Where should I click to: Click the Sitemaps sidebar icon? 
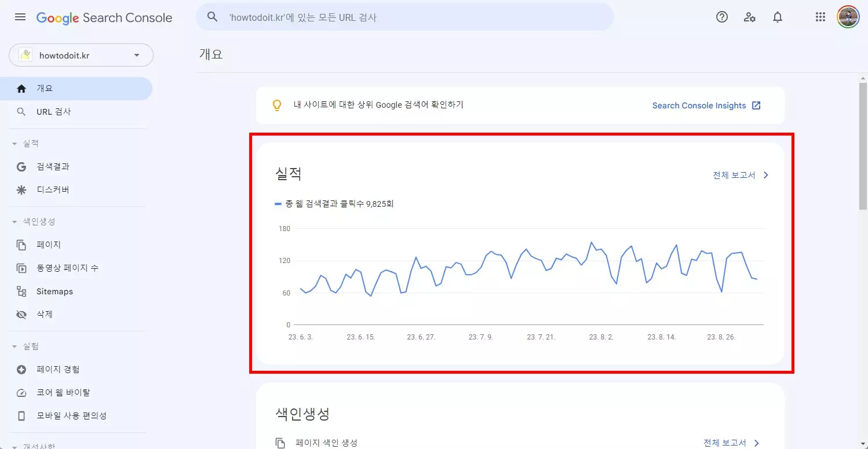[x=21, y=291]
